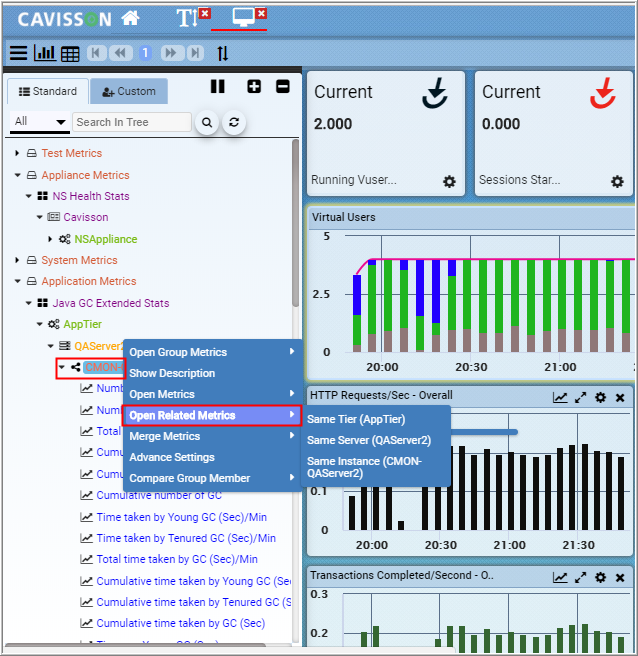Maximize the Transactions Completed/Second panel
638x656 pixels.
(x=580, y=577)
